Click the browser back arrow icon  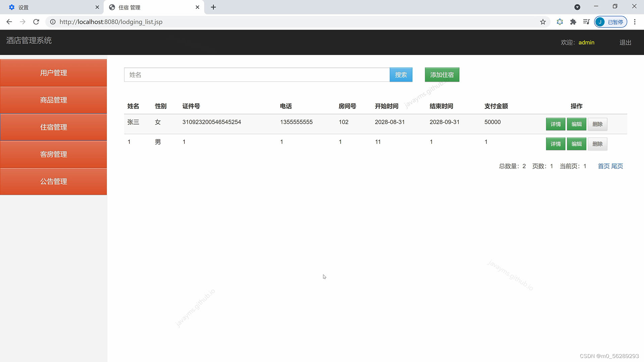click(x=9, y=22)
